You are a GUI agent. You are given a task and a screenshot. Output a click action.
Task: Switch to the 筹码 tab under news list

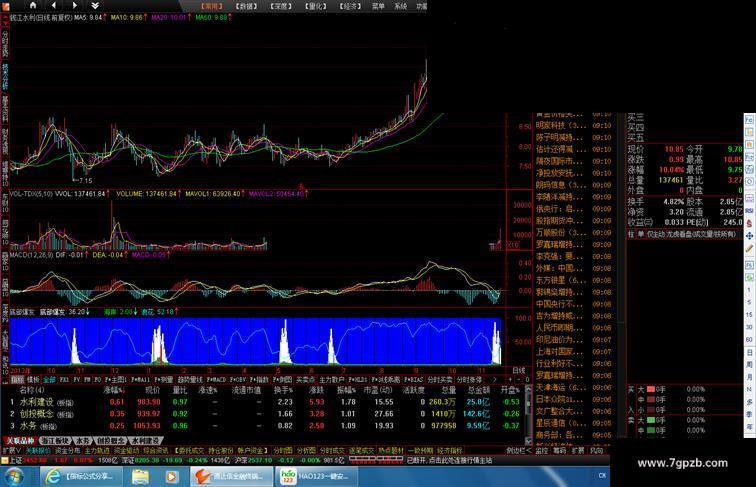(559, 450)
